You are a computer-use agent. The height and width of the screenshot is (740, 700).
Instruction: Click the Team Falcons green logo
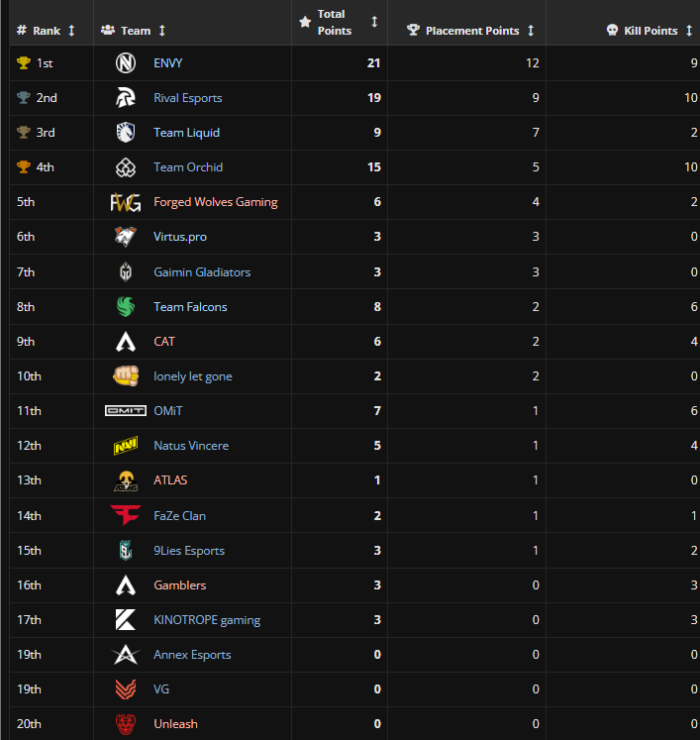(x=126, y=307)
